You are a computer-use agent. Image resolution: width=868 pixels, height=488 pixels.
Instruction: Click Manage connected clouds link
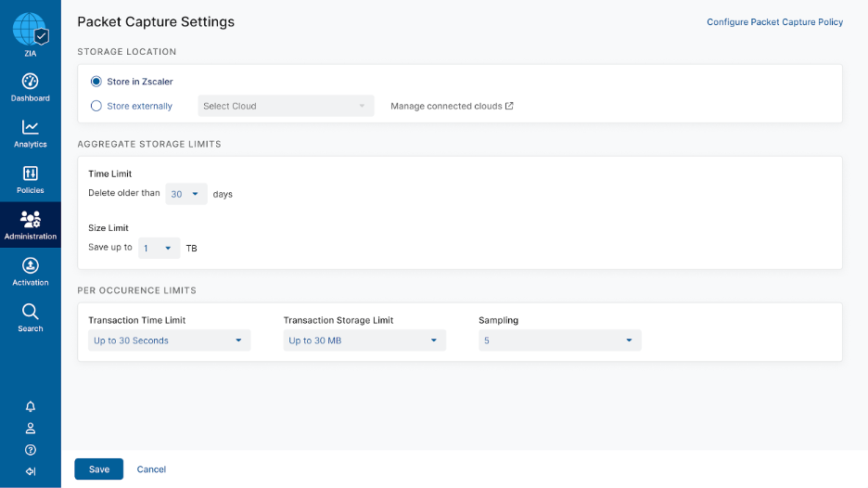452,106
